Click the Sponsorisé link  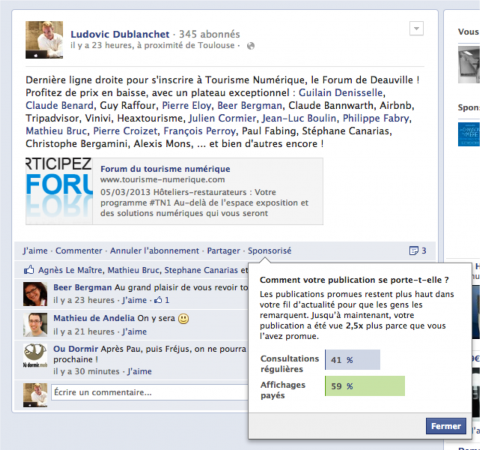tap(269, 251)
